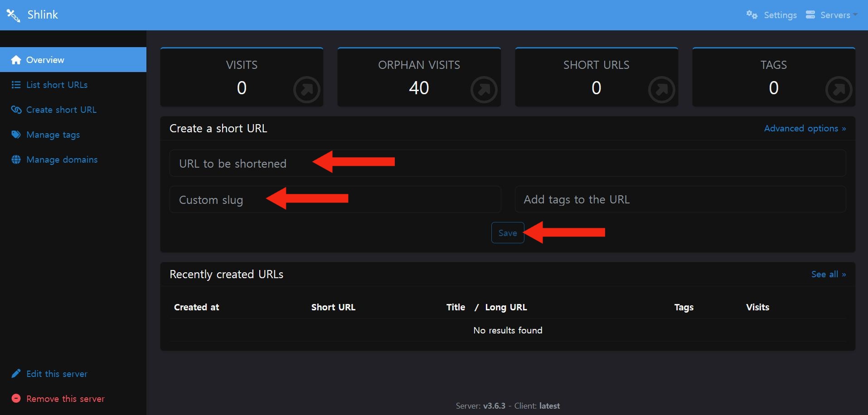
Task: Focus the Add tags to the URL field
Action: click(x=680, y=199)
